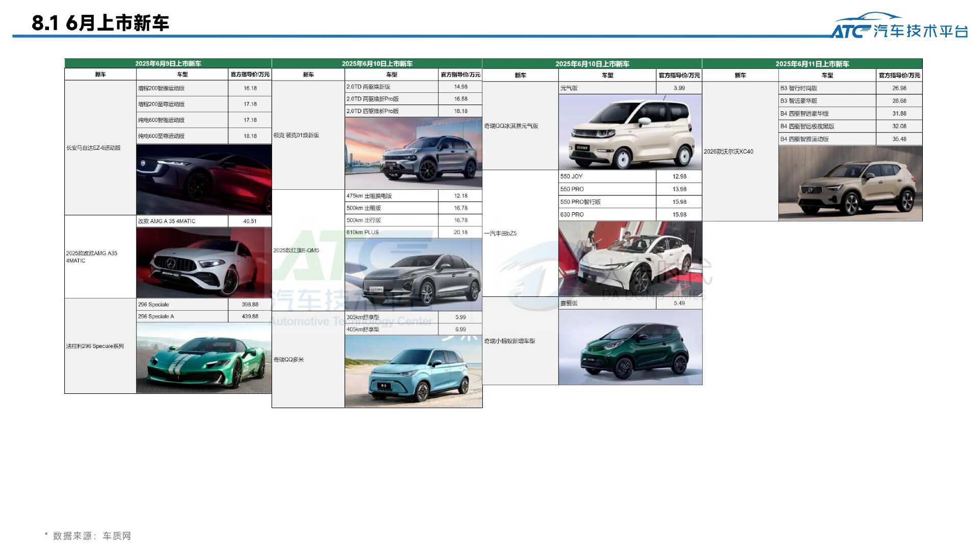Viewport: 980px width, 551px height.
Task: Click the 法拉利296 Speciale系列 cell
Action: 101,346
